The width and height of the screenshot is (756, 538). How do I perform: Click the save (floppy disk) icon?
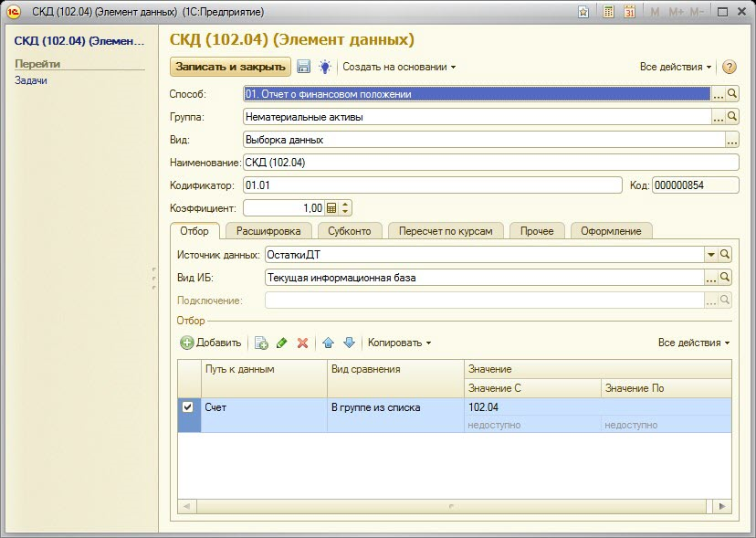304,67
